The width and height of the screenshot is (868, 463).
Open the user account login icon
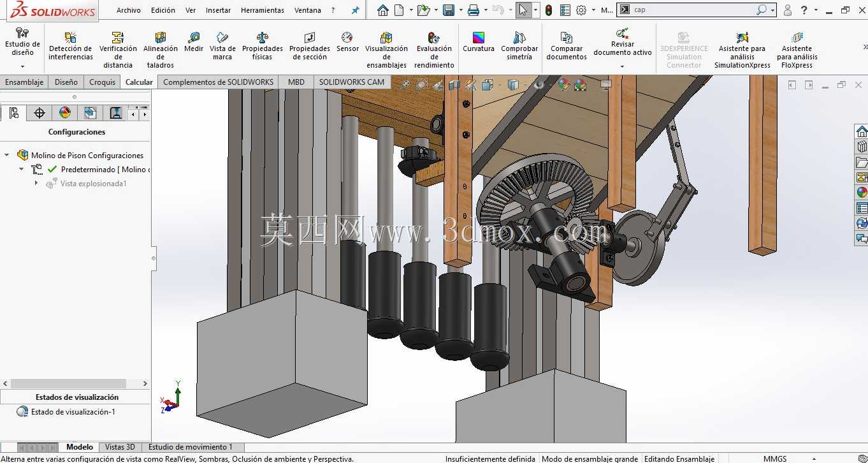point(788,10)
